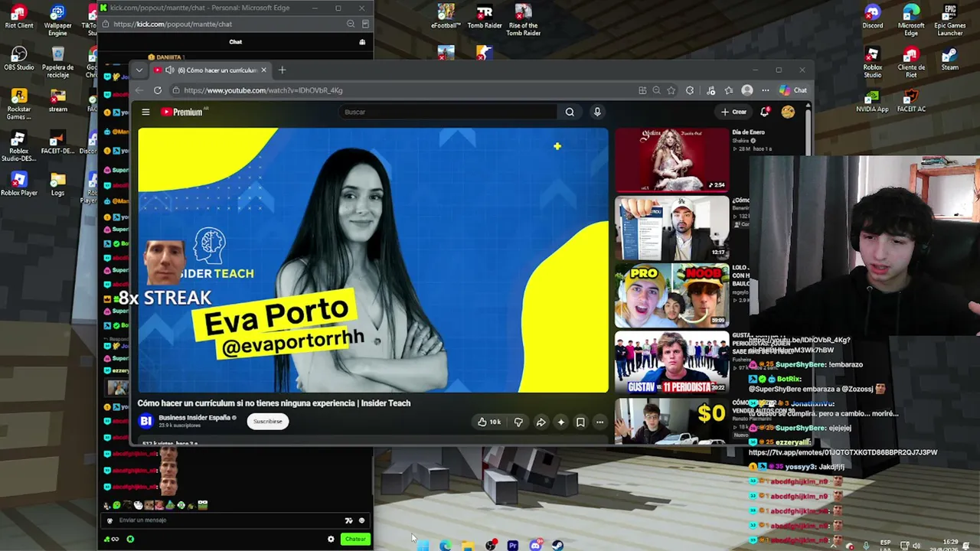The height and width of the screenshot is (551, 980).
Task: Share the Insider Teach video
Action: pos(541,422)
